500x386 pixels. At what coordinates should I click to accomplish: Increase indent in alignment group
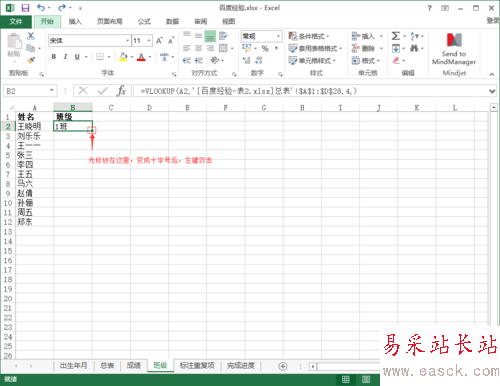pos(199,60)
